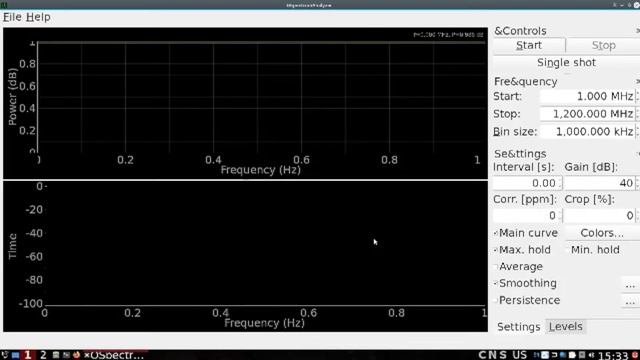Open the File menu
640x360 pixels.
point(12,17)
